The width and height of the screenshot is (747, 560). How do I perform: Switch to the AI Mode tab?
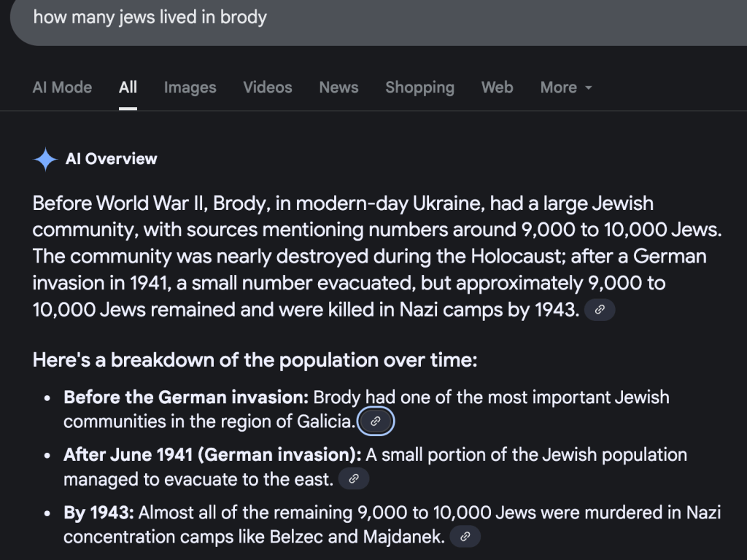62,87
